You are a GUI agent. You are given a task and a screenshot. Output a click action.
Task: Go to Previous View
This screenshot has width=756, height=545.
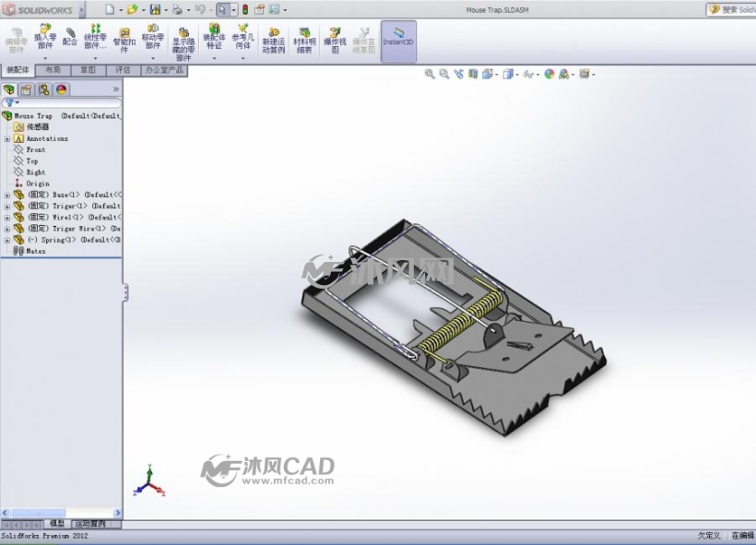[x=458, y=74]
